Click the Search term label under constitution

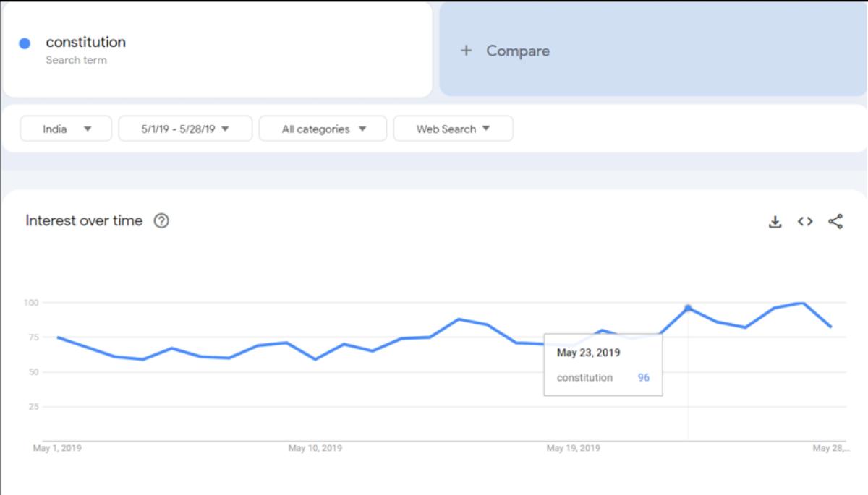(x=76, y=60)
